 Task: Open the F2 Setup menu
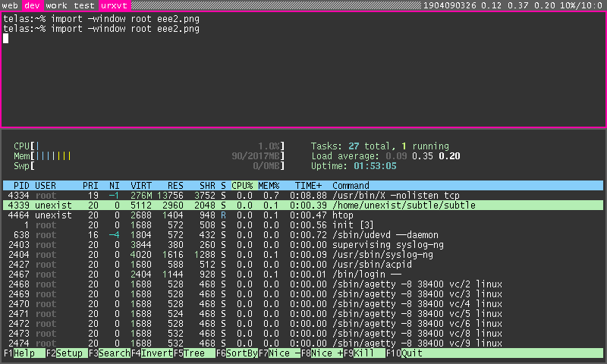pos(68,353)
